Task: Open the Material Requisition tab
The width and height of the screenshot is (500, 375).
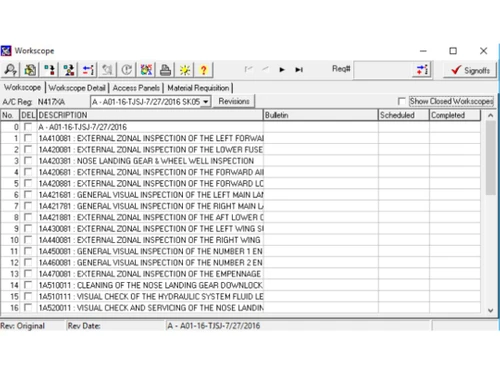Action: point(198,88)
